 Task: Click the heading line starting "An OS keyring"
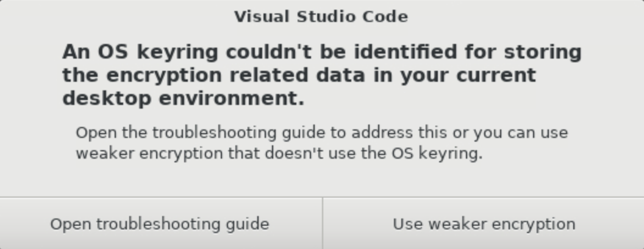point(321,52)
